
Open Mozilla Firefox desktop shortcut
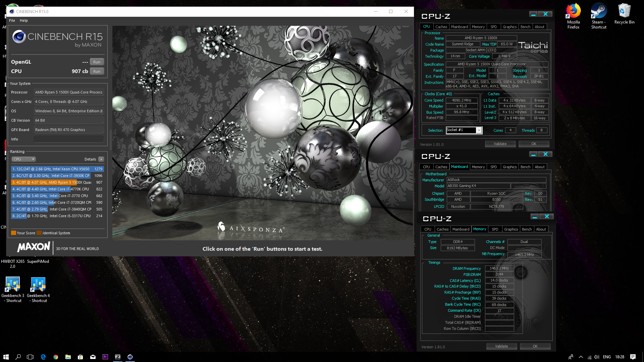coord(573,16)
